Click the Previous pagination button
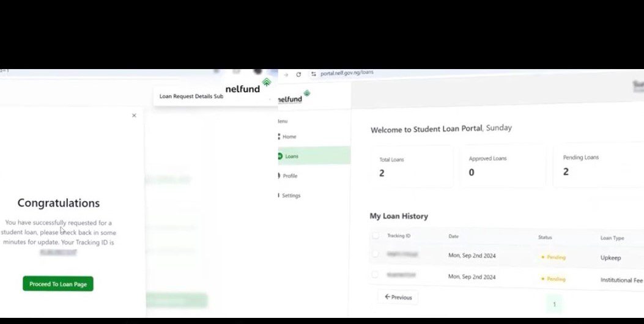This screenshot has height=324, width=644. coord(398,297)
